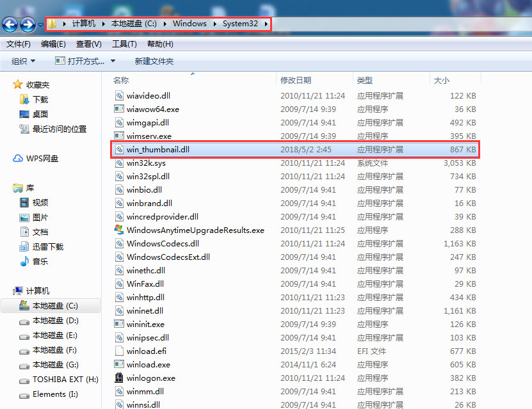Select winlogon.exe file icon
The height and width of the screenshot is (409, 532).
[x=118, y=378]
